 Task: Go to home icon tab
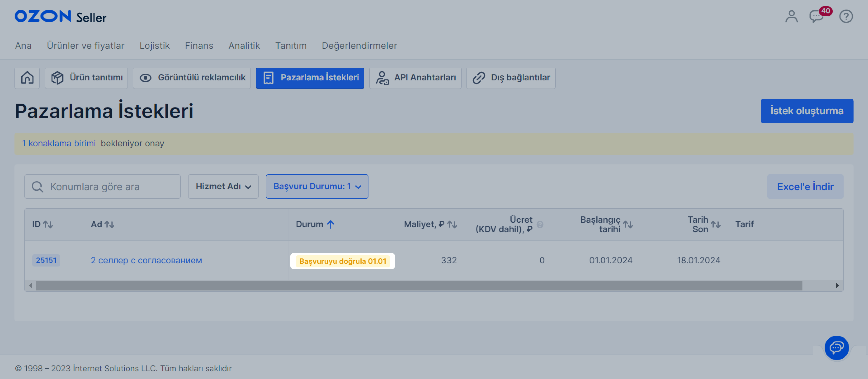click(27, 78)
